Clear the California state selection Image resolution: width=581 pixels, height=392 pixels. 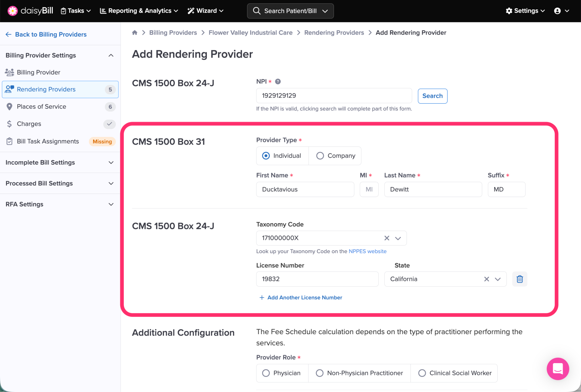487,279
